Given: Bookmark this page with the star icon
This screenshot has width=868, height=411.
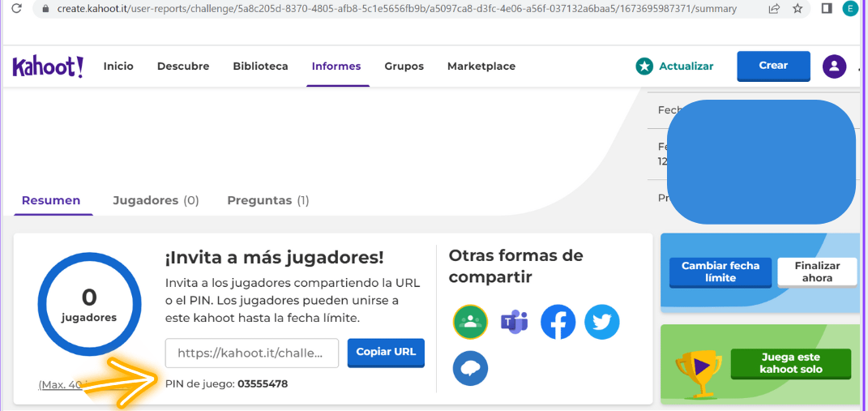Looking at the screenshot, I should click(797, 9).
